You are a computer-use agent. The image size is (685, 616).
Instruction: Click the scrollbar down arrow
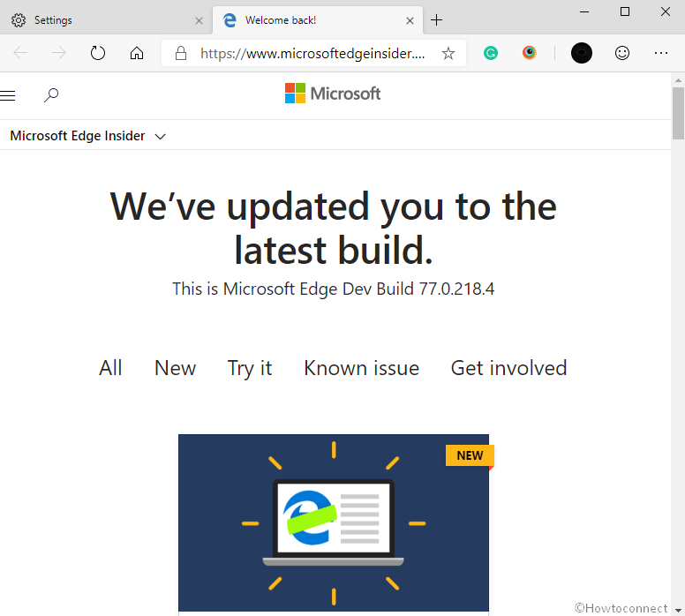tap(678, 610)
